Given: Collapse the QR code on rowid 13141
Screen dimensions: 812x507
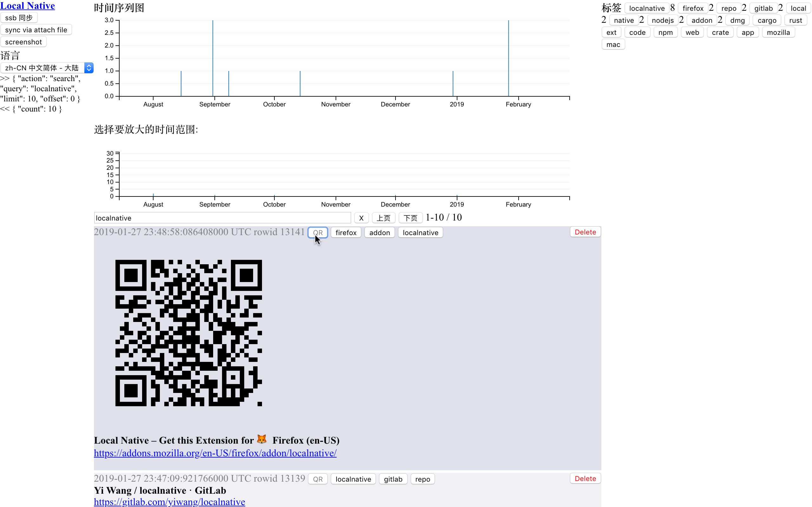Looking at the screenshot, I should click(318, 232).
